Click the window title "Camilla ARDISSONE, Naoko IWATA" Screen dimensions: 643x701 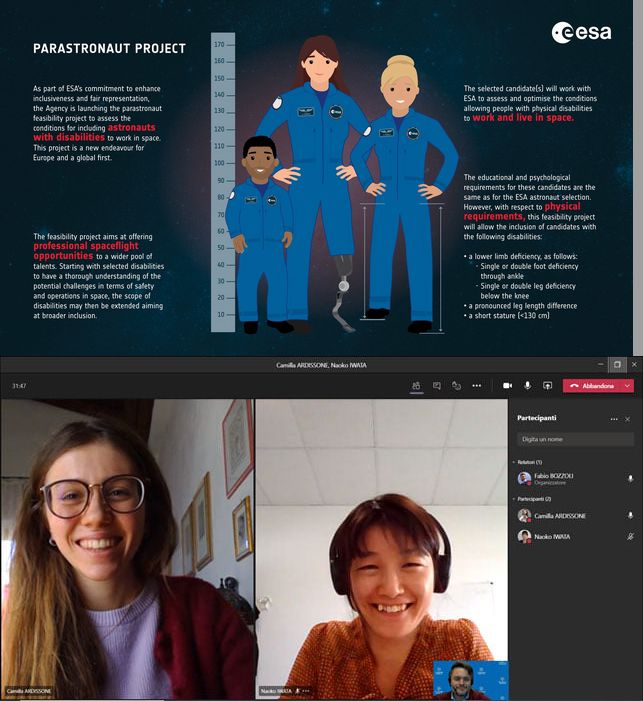[x=321, y=365]
